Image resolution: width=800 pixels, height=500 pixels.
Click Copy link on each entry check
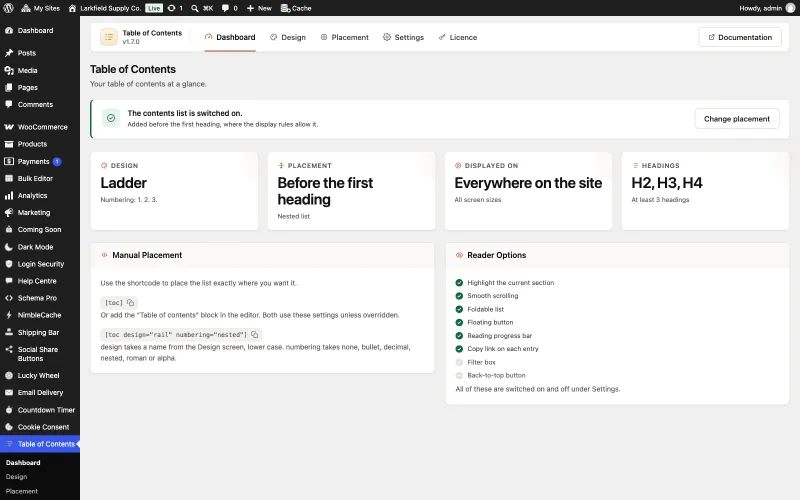(459, 349)
